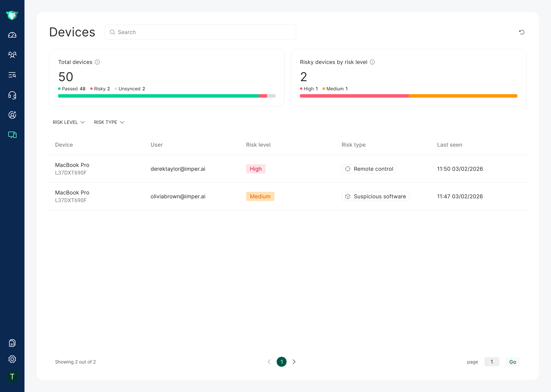Click derektaylor@imper.ai user cell
Image resolution: width=551 pixels, height=392 pixels.
(178, 169)
